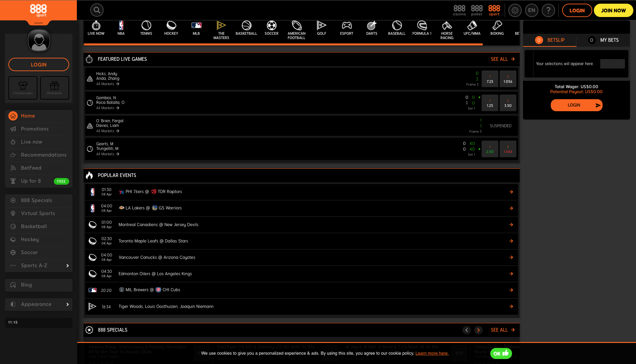Open Recommendations in sidebar
This screenshot has width=636, height=364.
[39, 155]
